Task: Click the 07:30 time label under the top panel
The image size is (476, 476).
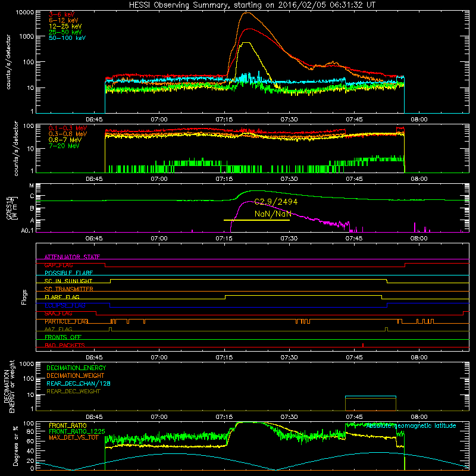Action: coord(289,120)
